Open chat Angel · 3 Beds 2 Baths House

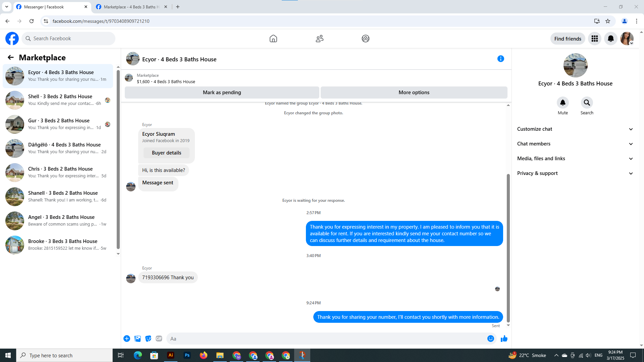pyautogui.click(x=58, y=221)
